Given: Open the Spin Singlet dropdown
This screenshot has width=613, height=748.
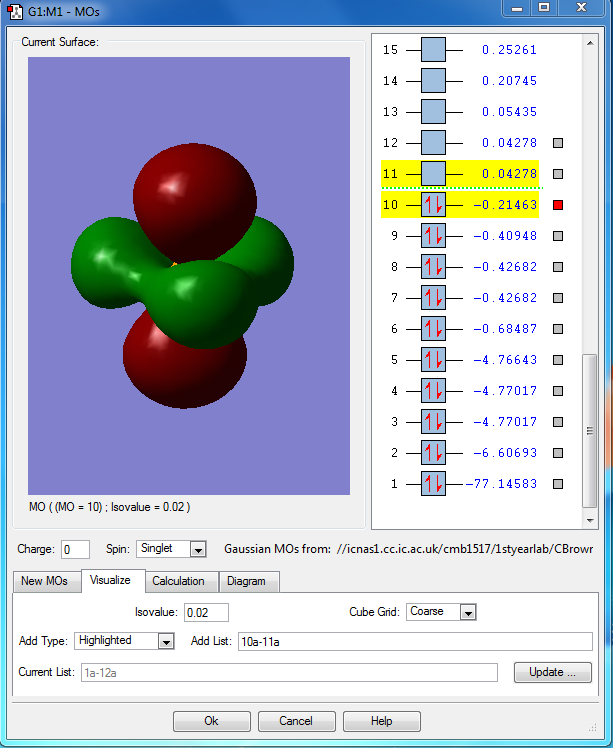Looking at the screenshot, I should tap(197, 549).
